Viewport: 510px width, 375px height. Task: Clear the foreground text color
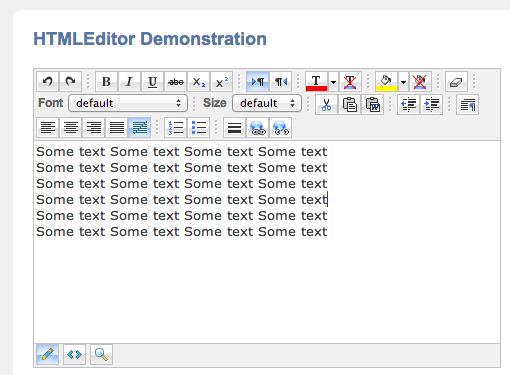(350, 81)
